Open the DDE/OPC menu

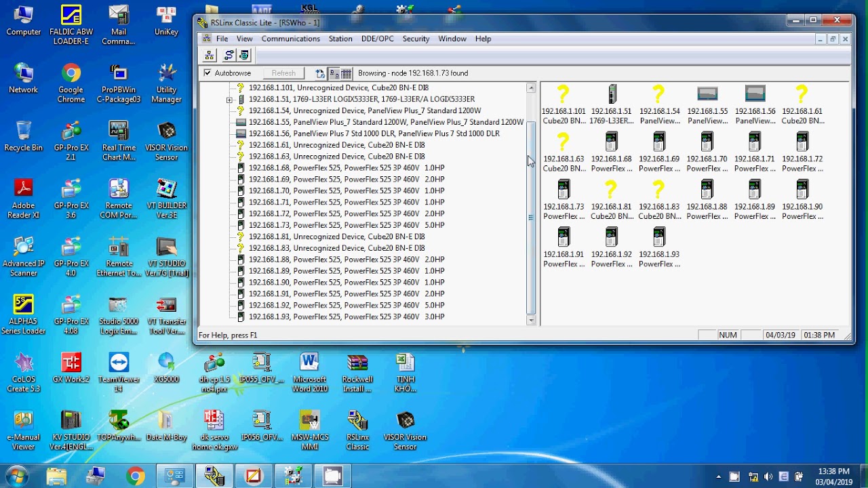tap(377, 39)
